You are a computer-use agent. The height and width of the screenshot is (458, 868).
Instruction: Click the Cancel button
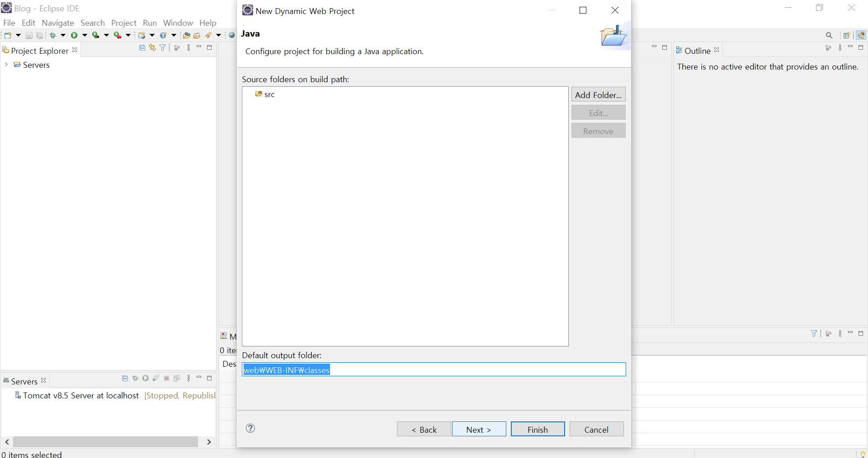(596, 429)
